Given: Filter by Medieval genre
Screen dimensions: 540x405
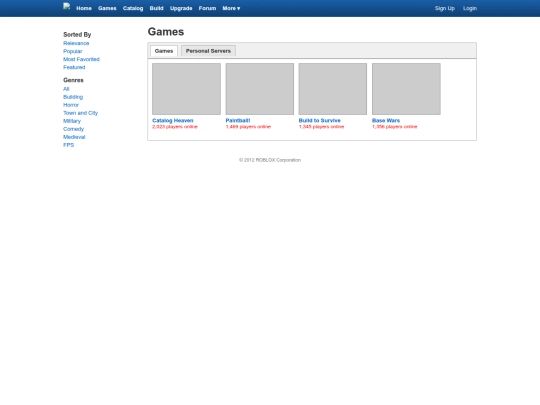Looking at the screenshot, I should 74,137.
